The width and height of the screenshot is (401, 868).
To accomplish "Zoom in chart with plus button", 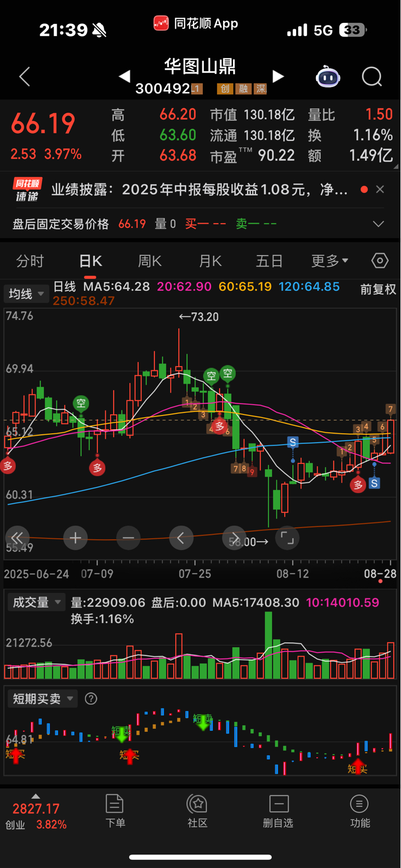I will click(75, 537).
